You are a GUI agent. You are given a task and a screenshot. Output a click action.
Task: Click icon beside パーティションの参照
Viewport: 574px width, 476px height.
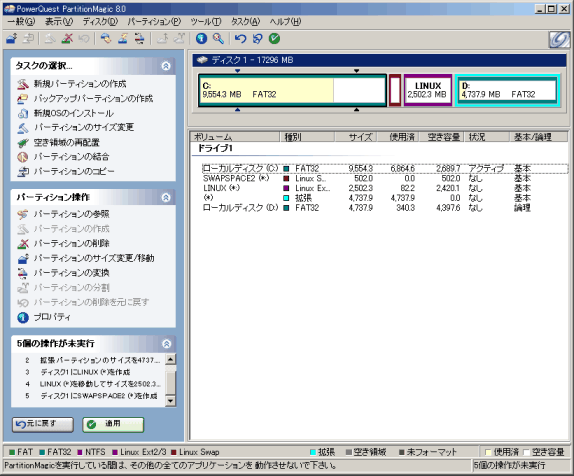[23, 214]
